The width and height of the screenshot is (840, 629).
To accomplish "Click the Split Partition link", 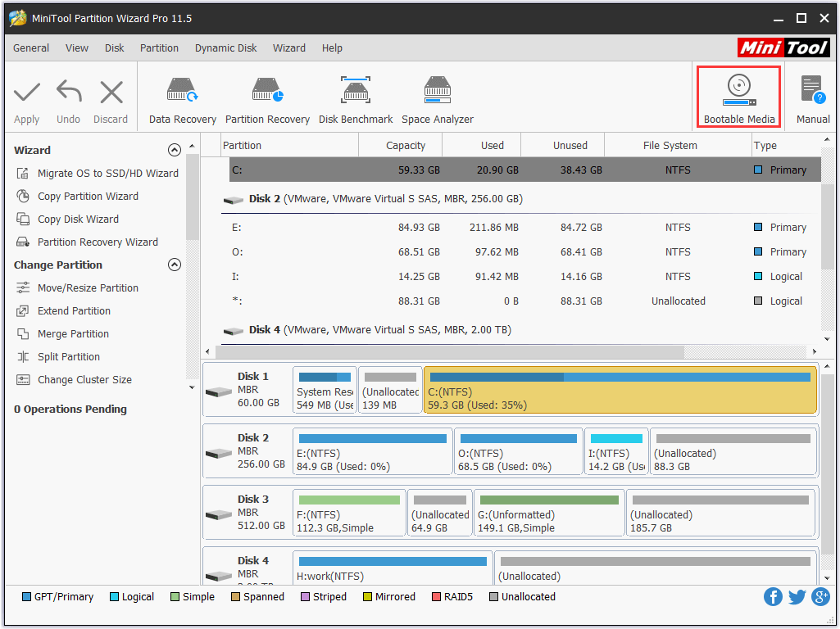I will 69,356.
